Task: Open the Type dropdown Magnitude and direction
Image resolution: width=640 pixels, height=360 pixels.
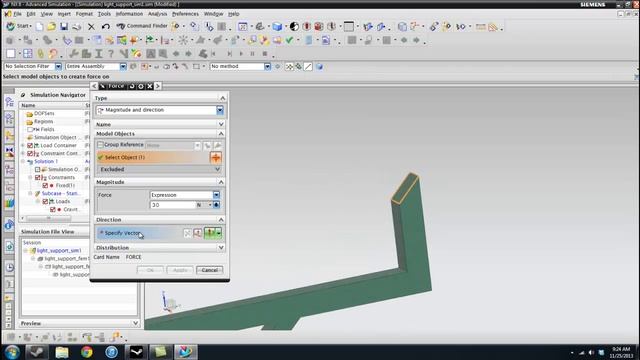Action: click(x=160, y=110)
